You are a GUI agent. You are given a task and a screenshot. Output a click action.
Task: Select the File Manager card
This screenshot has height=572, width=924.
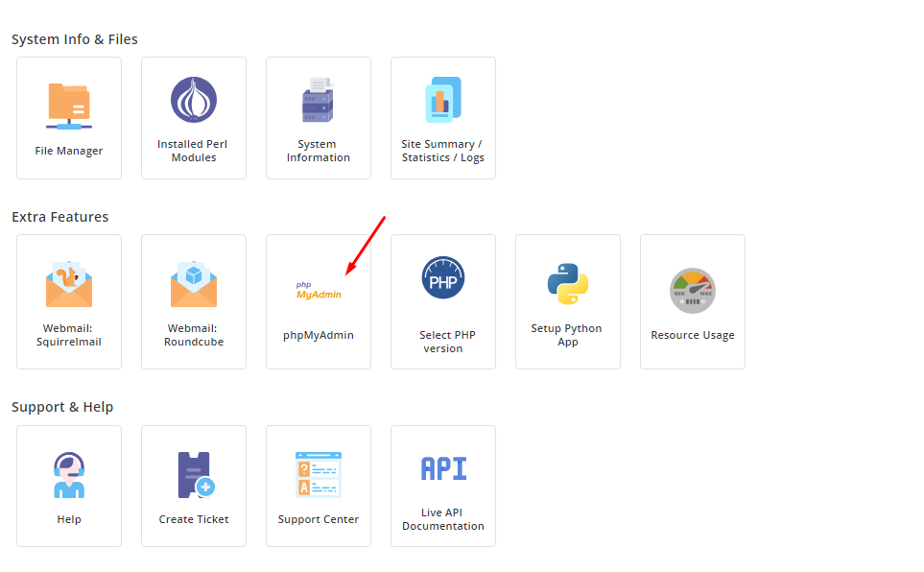68,117
